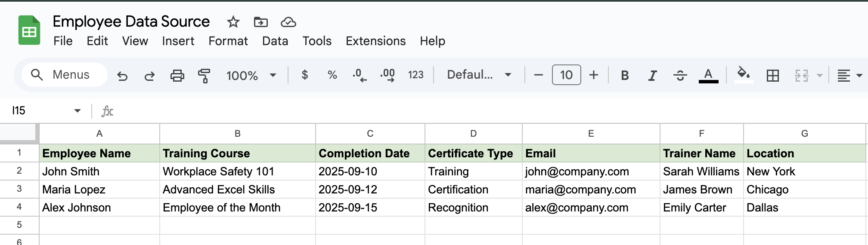The height and width of the screenshot is (245, 868).
Task: Open the text color picker
Action: click(x=708, y=76)
